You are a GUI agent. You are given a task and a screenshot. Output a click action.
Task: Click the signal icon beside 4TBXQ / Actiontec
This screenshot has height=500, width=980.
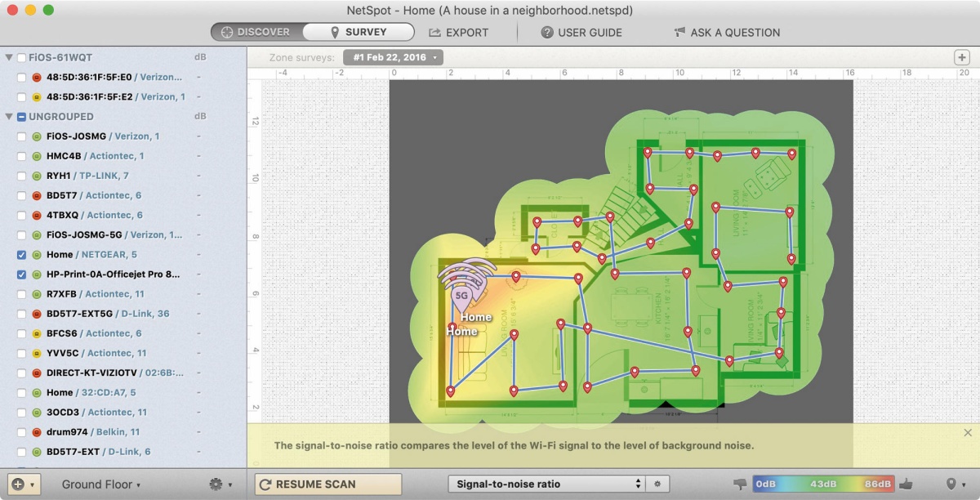pos(37,215)
